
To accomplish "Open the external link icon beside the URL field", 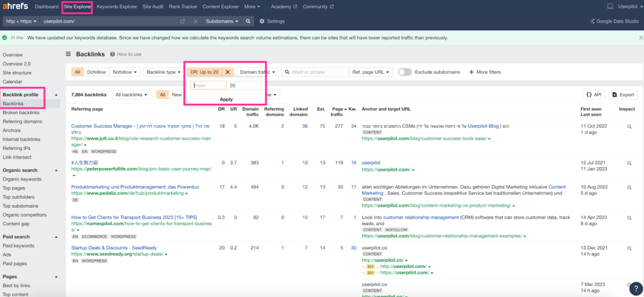I will tap(183, 21).
